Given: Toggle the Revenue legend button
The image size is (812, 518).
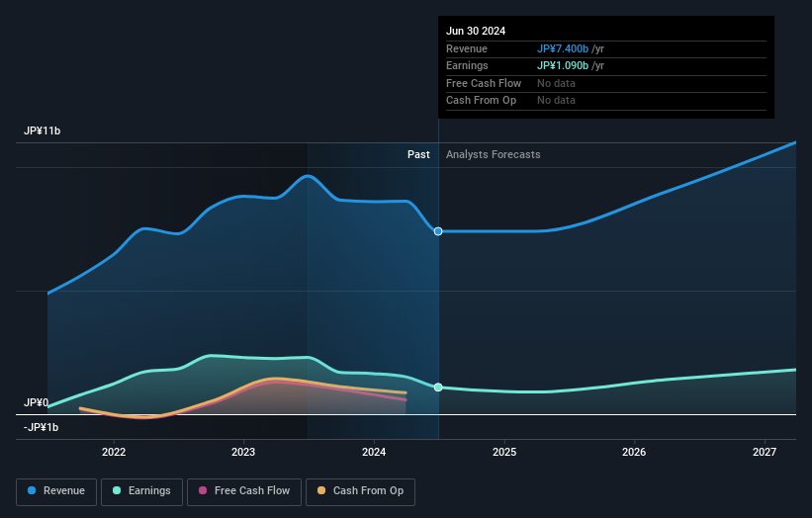Looking at the screenshot, I should pyautogui.click(x=56, y=491).
